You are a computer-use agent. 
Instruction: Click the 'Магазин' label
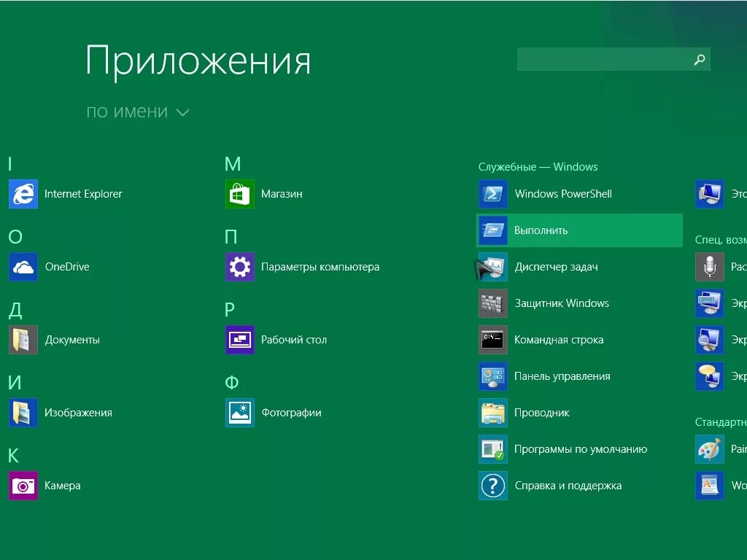282,194
